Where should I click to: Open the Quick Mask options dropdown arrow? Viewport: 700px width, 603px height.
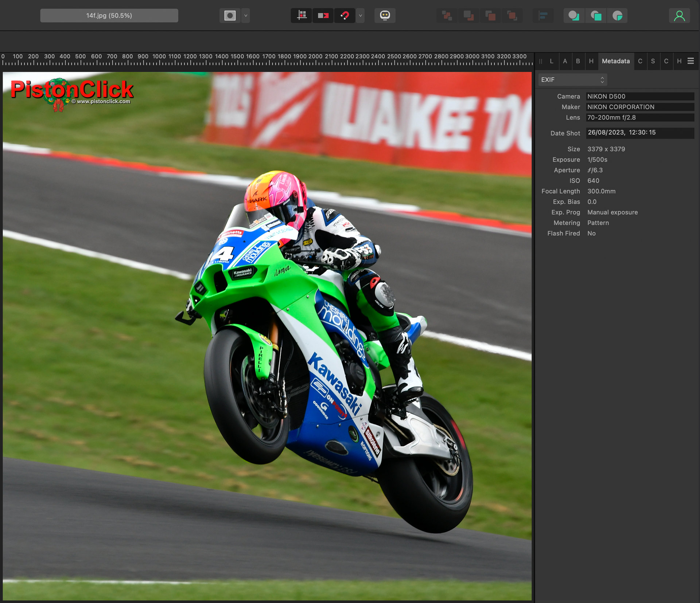(x=246, y=16)
